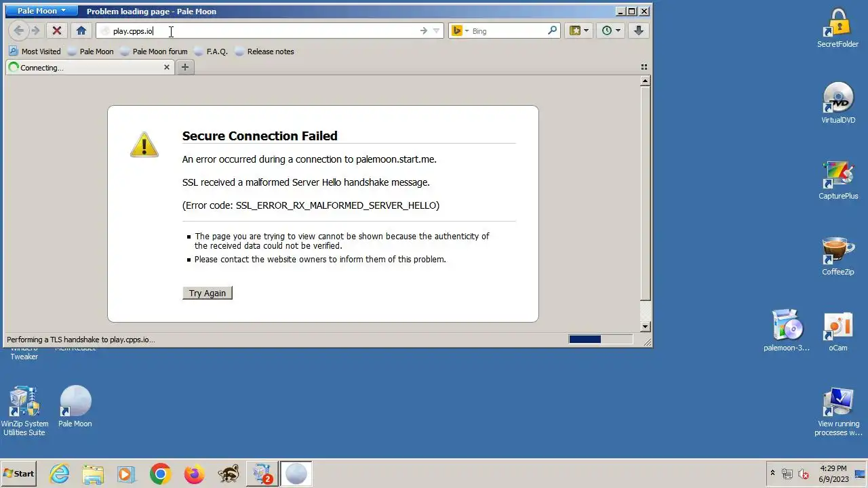Switch to the Pale Moon taskbar button
868x488 pixels.
pyautogui.click(x=296, y=474)
